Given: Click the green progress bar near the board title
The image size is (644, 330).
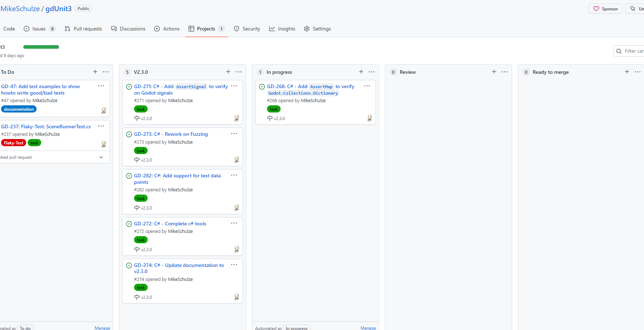Looking at the screenshot, I should coord(41,47).
